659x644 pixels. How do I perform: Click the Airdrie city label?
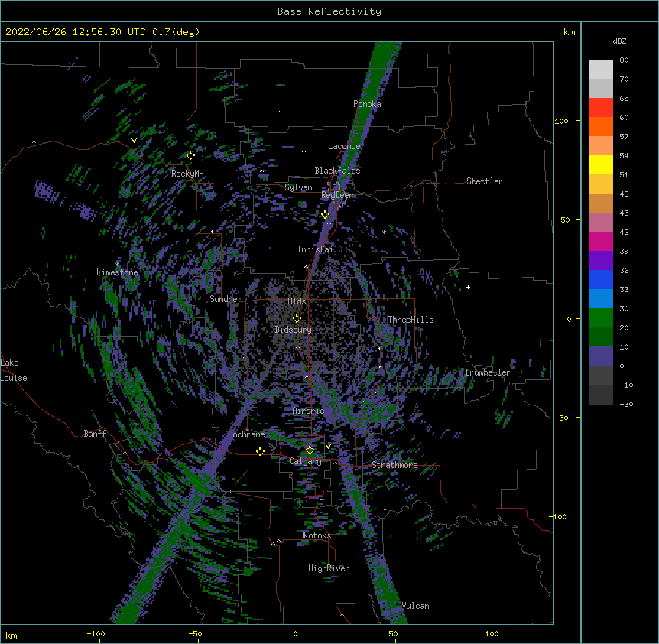[308, 411]
